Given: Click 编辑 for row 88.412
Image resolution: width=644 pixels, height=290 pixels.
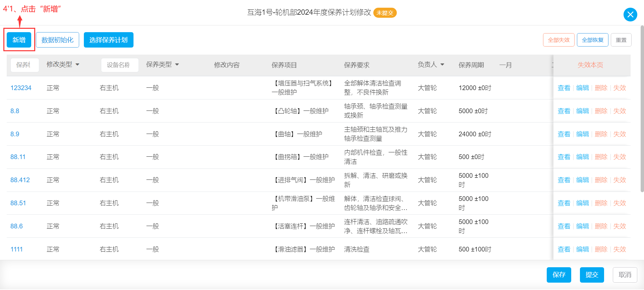Looking at the screenshot, I should click(x=583, y=180).
